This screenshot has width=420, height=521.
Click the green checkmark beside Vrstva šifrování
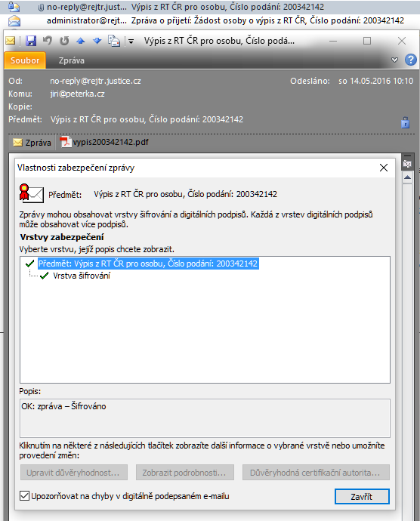coord(45,276)
